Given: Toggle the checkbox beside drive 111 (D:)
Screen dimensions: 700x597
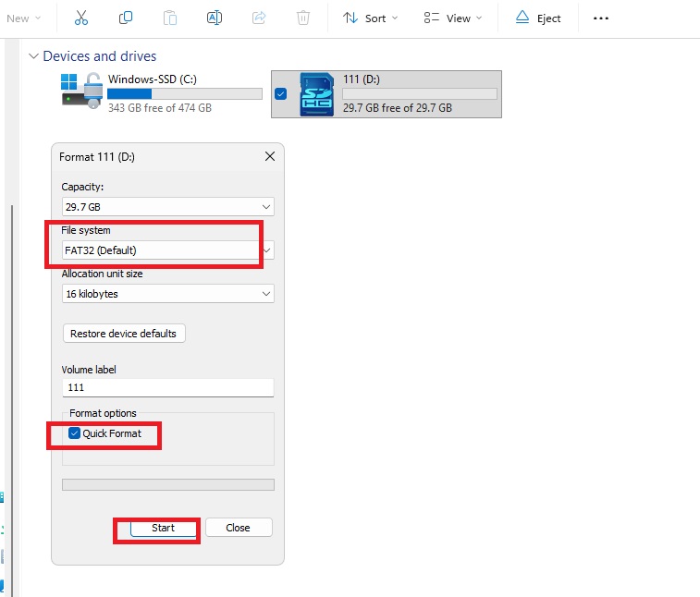Looking at the screenshot, I should pos(281,93).
